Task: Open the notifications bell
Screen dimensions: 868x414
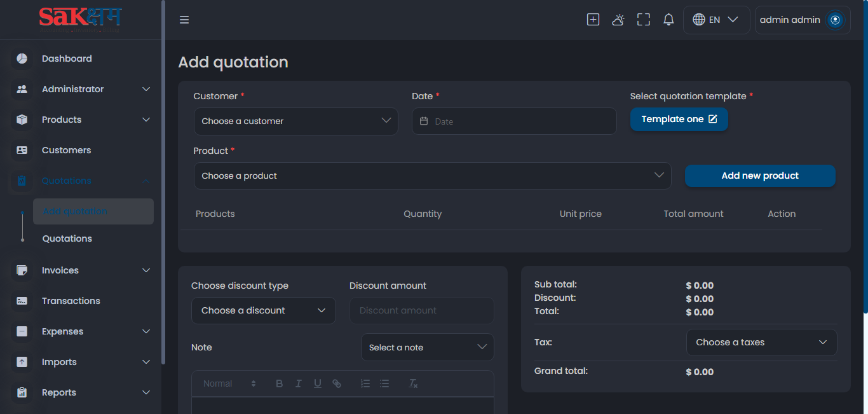Action: pos(668,20)
